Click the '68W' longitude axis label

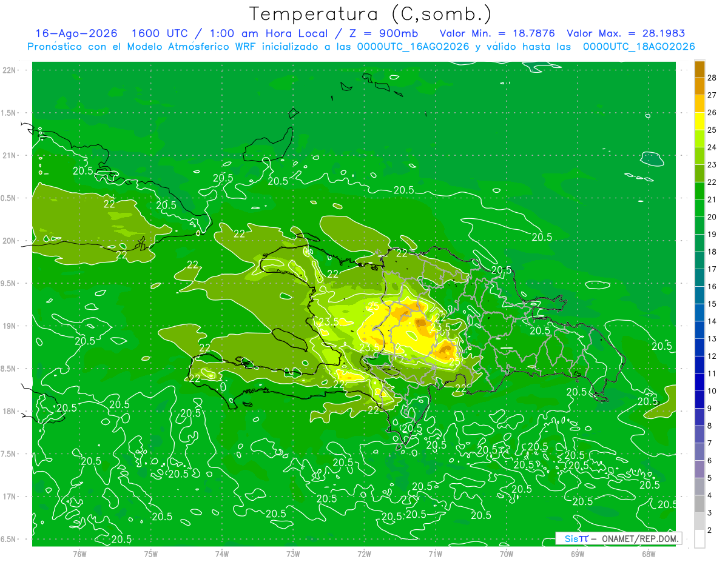[x=648, y=554]
